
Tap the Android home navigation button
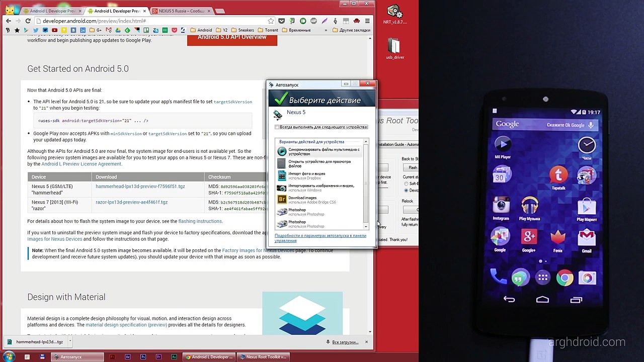542,300
